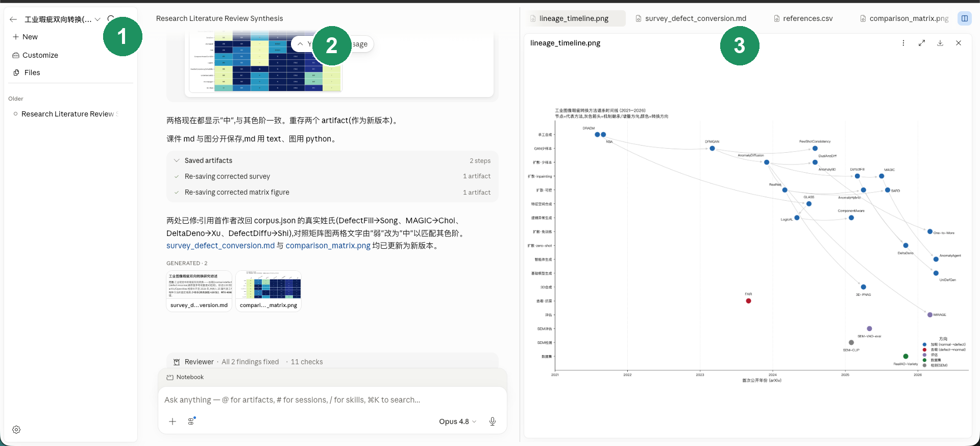Open the settings gear icon
This screenshot has width=980, height=446.
click(16, 430)
